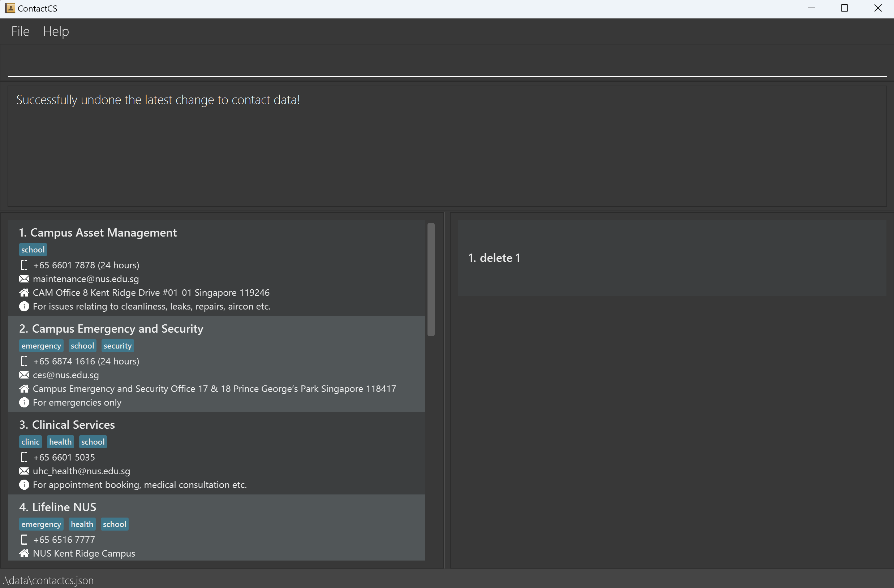Select the Campus Asset Management contact title
Viewport: 894px width, 588px height.
pos(98,233)
